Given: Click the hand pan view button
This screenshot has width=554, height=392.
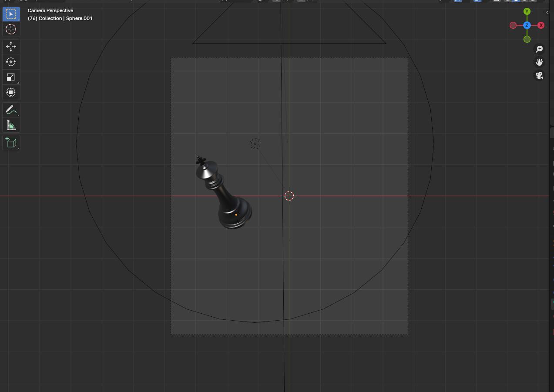Looking at the screenshot, I should tap(539, 62).
